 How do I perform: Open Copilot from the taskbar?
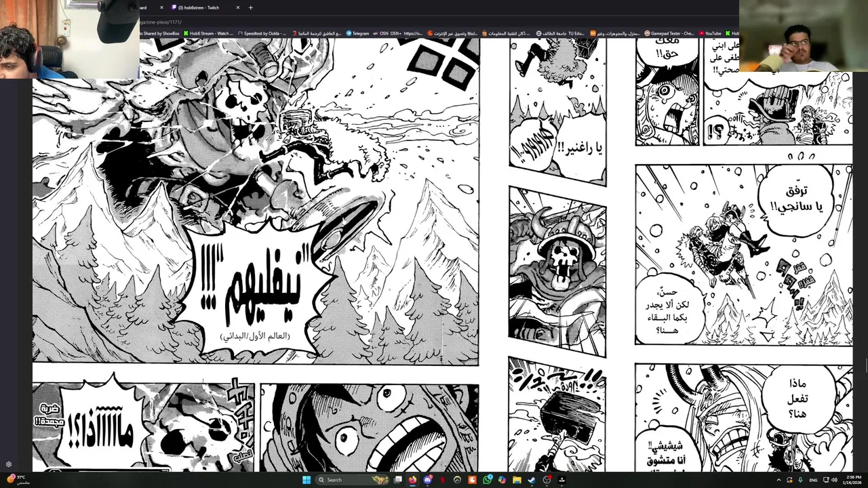[502, 480]
